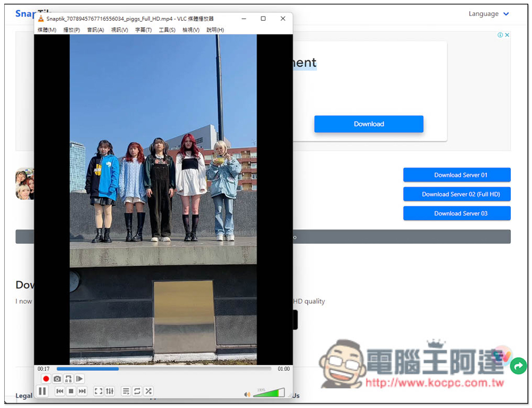Adjust the green volume slider
532x408 pixels.
pyautogui.click(x=269, y=393)
